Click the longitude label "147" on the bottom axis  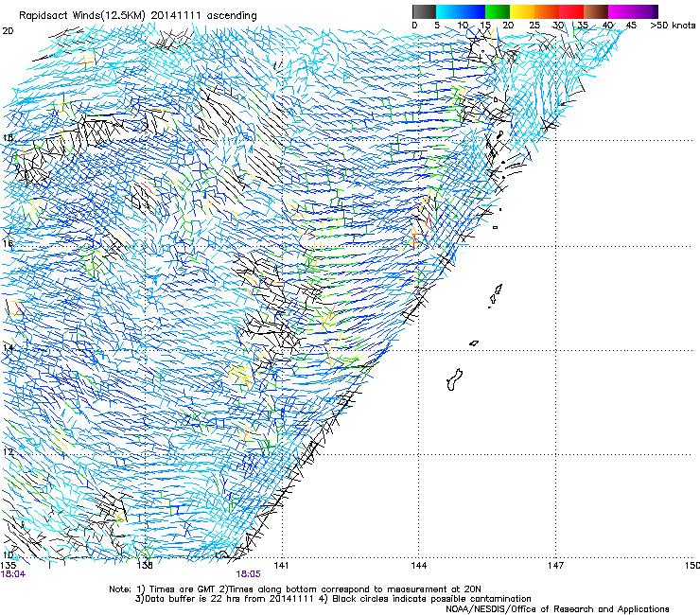(556, 566)
